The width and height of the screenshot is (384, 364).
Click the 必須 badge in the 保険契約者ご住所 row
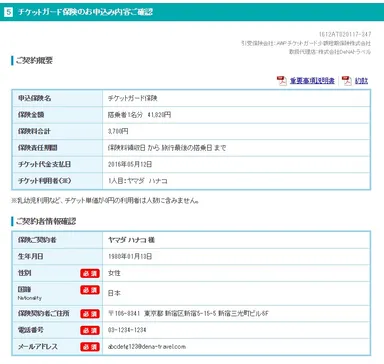[90, 314]
